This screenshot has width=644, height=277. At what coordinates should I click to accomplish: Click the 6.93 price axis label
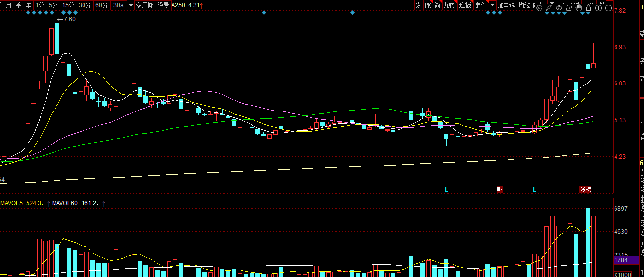point(620,47)
